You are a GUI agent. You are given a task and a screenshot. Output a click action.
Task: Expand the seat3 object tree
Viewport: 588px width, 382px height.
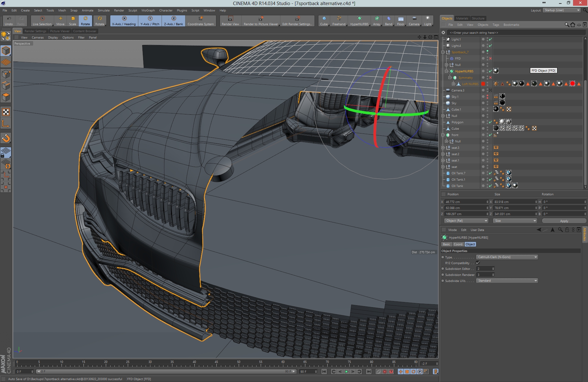pos(443,148)
